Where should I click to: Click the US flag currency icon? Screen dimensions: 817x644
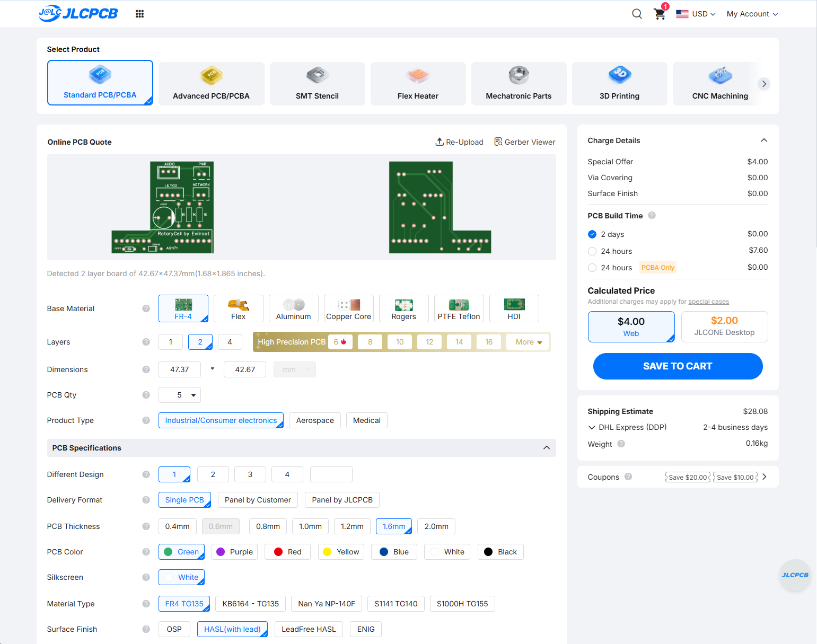[x=682, y=14]
